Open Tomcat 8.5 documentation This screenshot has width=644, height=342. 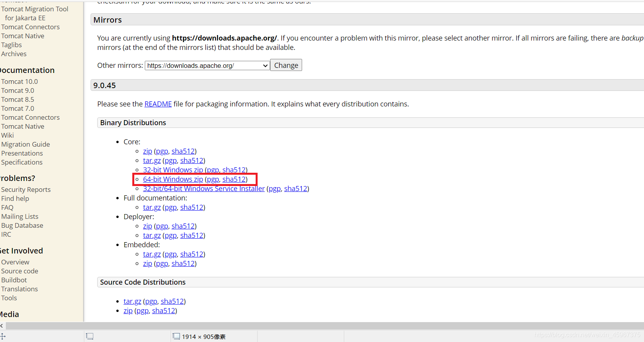click(x=18, y=99)
